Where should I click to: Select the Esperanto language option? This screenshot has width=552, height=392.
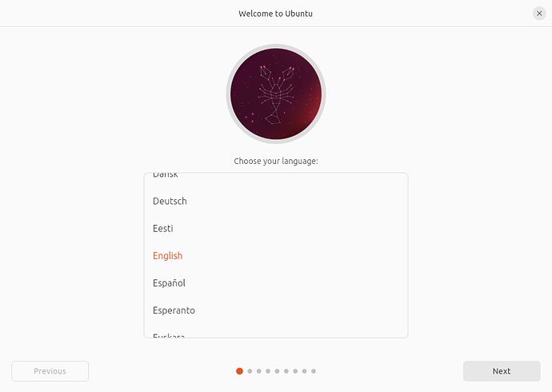coord(276,310)
